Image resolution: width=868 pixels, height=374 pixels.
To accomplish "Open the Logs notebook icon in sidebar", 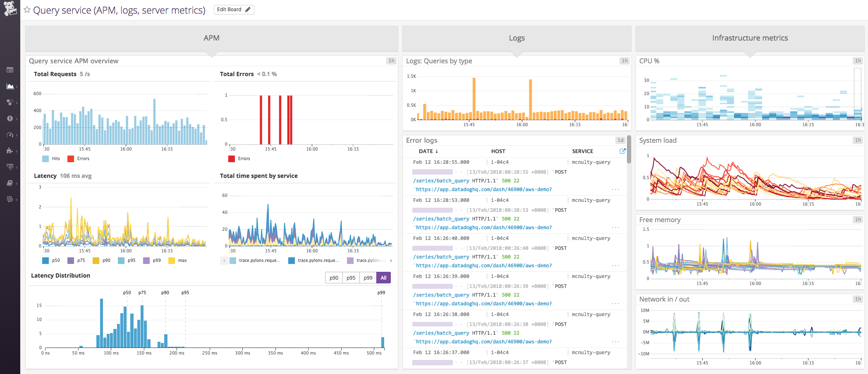I will pyautogui.click(x=10, y=183).
